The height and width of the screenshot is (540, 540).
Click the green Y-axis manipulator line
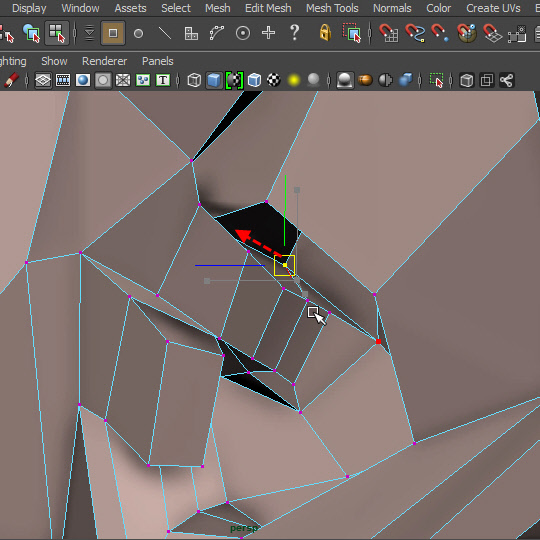[x=285, y=210]
